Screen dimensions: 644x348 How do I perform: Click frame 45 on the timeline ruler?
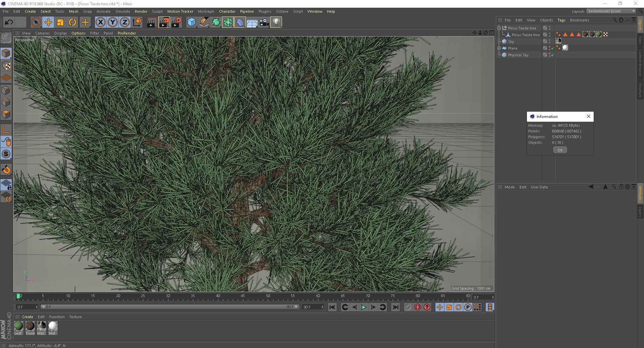[x=243, y=296]
